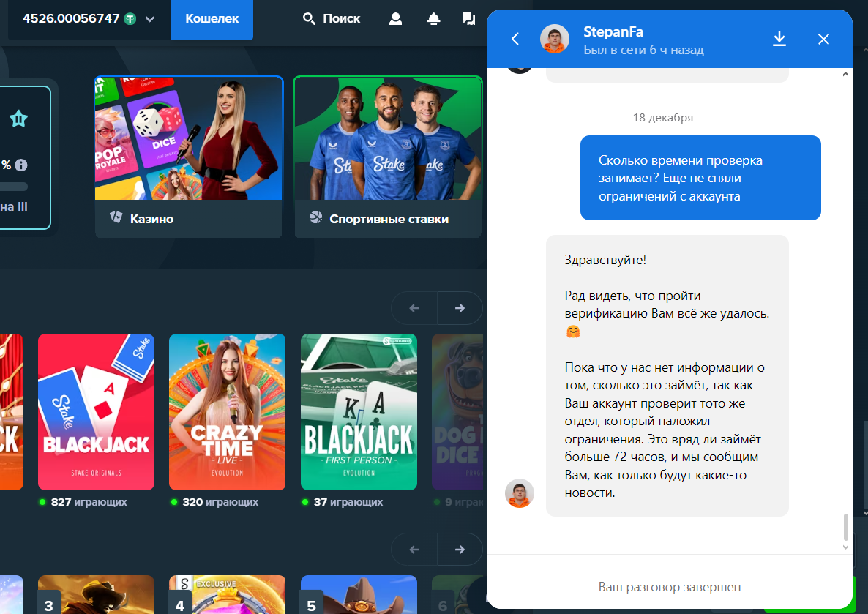Open the Crazy Time Live game
The image size is (868, 614).
tap(227, 412)
